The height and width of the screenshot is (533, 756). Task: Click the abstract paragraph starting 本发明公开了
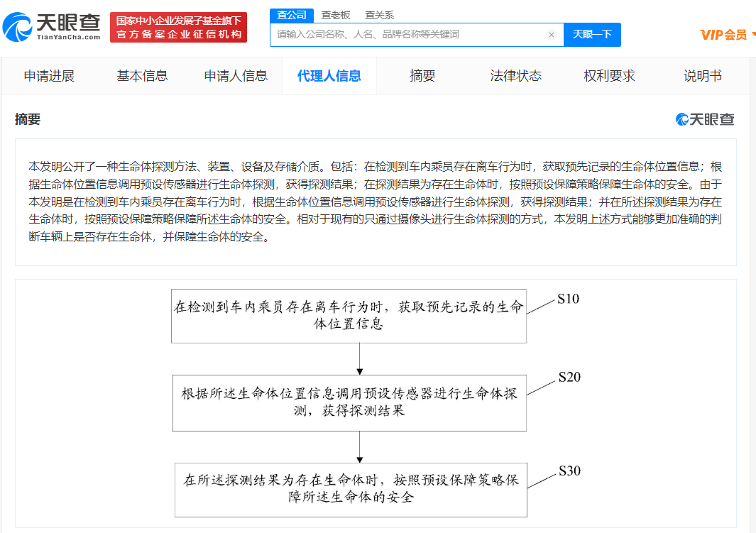click(x=375, y=202)
